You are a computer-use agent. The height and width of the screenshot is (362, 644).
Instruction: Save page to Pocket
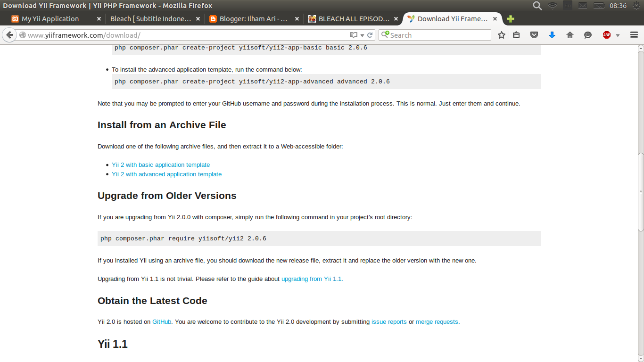[x=534, y=35]
